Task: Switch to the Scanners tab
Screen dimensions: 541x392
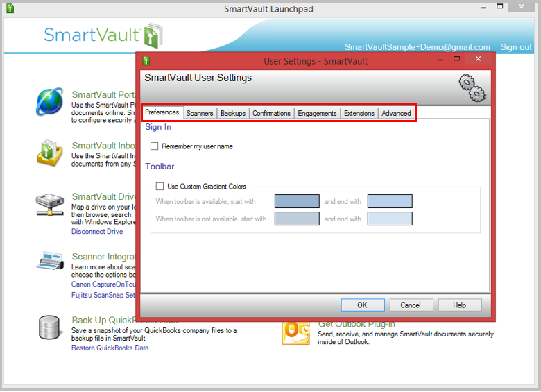Action: pos(200,113)
